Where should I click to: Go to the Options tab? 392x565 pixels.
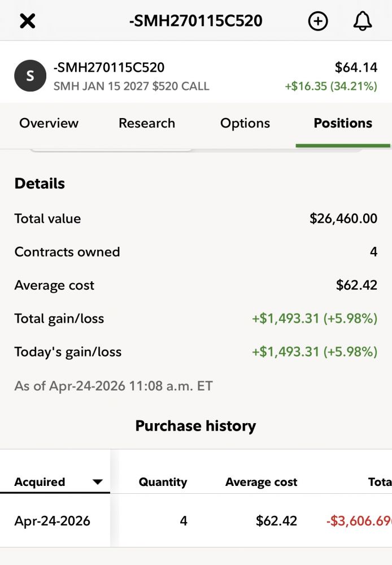[245, 123]
